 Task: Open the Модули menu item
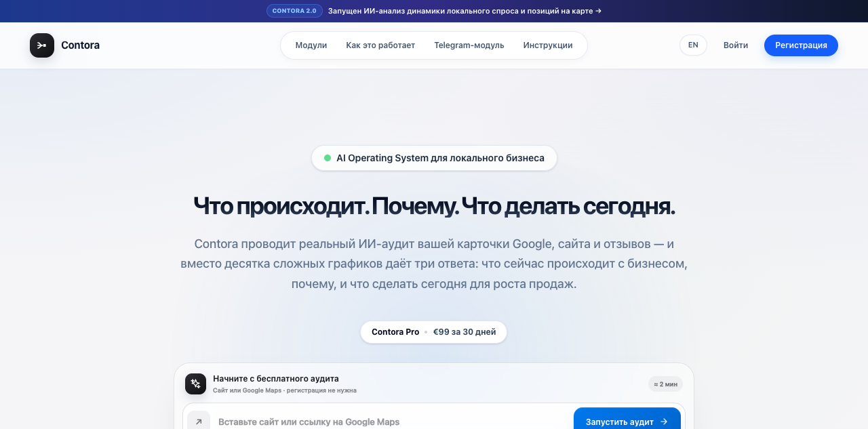click(311, 45)
